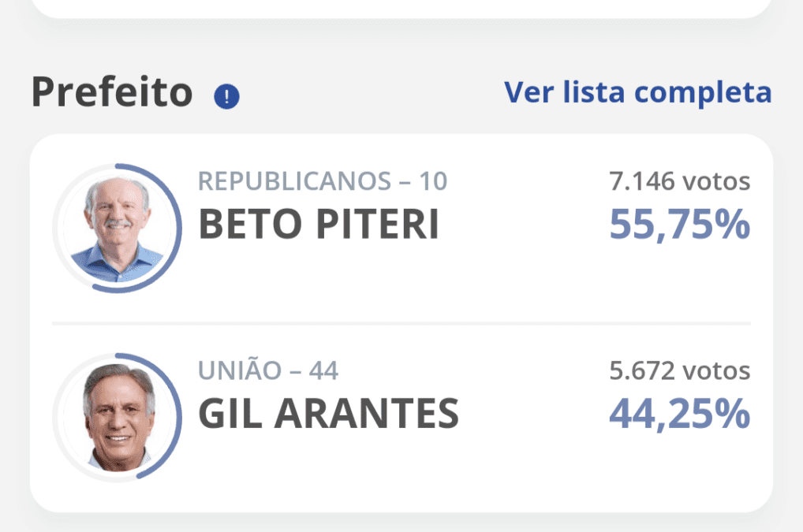Select the BETO PITERI candidate name

[318, 225]
